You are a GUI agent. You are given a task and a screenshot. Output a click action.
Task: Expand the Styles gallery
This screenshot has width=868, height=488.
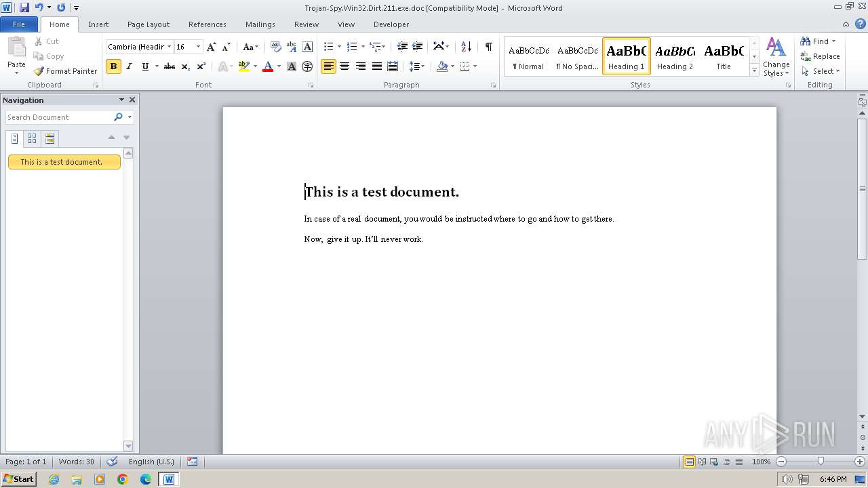pyautogui.click(x=754, y=70)
